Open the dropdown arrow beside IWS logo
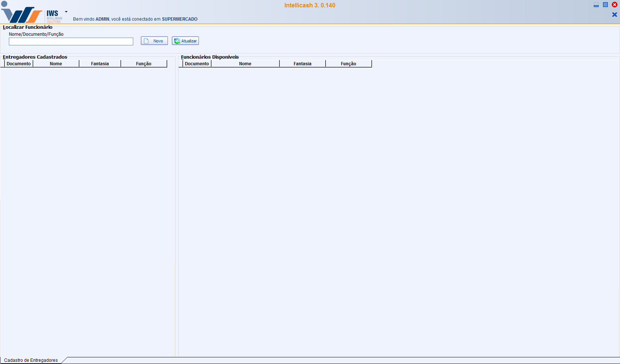 click(x=66, y=12)
